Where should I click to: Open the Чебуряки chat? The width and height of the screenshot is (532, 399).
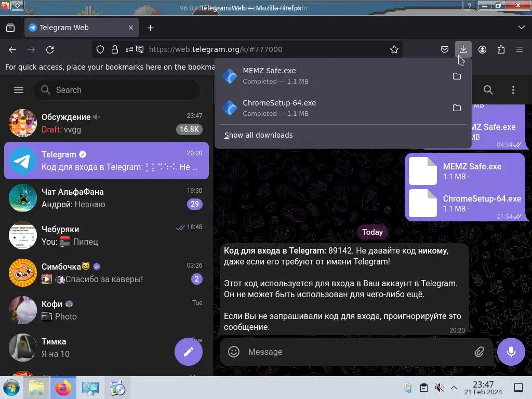[x=106, y=235]
